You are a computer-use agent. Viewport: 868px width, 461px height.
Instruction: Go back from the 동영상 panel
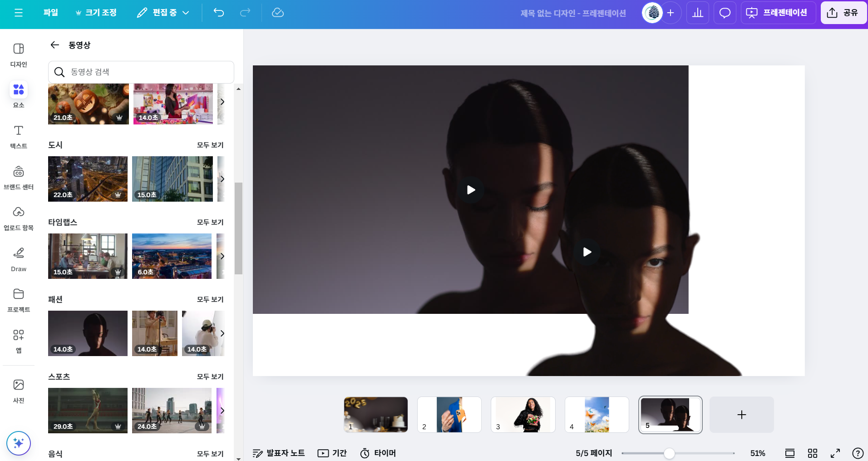[55, 45]
